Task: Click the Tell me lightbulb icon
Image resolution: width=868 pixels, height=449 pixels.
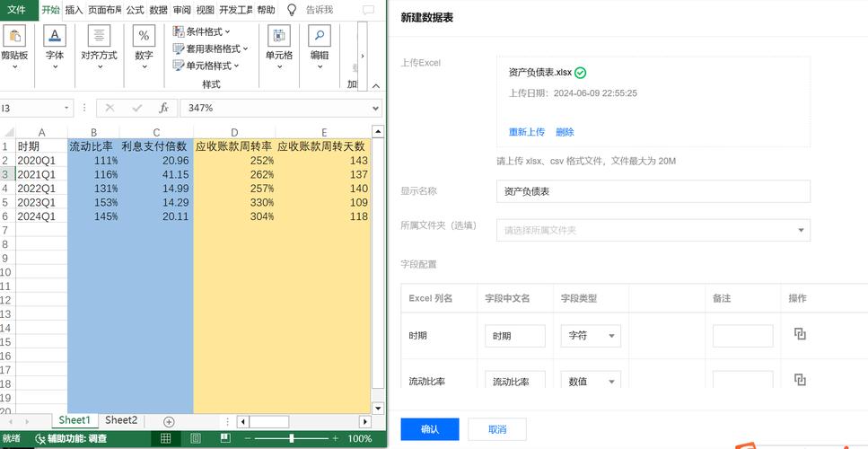Action: pos(292,9)
